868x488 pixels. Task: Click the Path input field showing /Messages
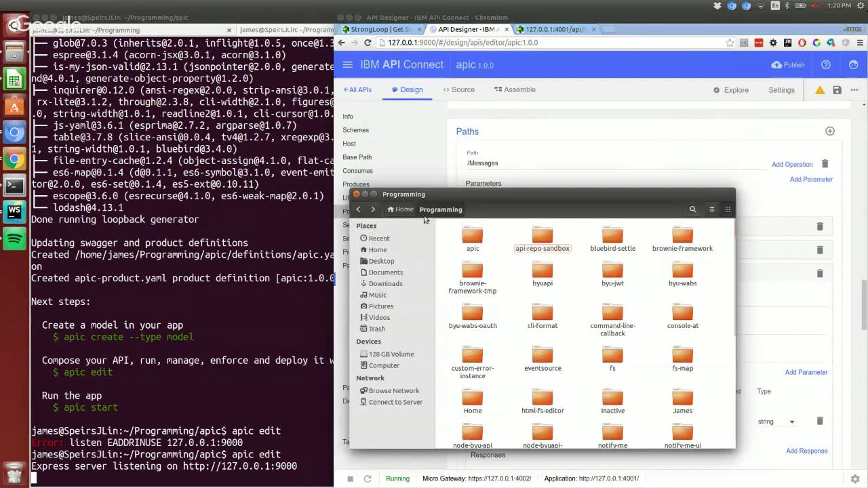[x=615, y=163]
